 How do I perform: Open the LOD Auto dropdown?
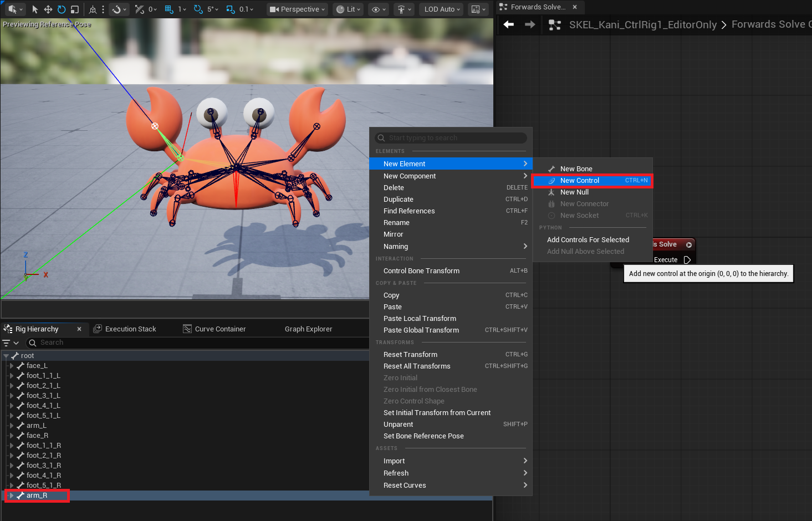(442, 9)
